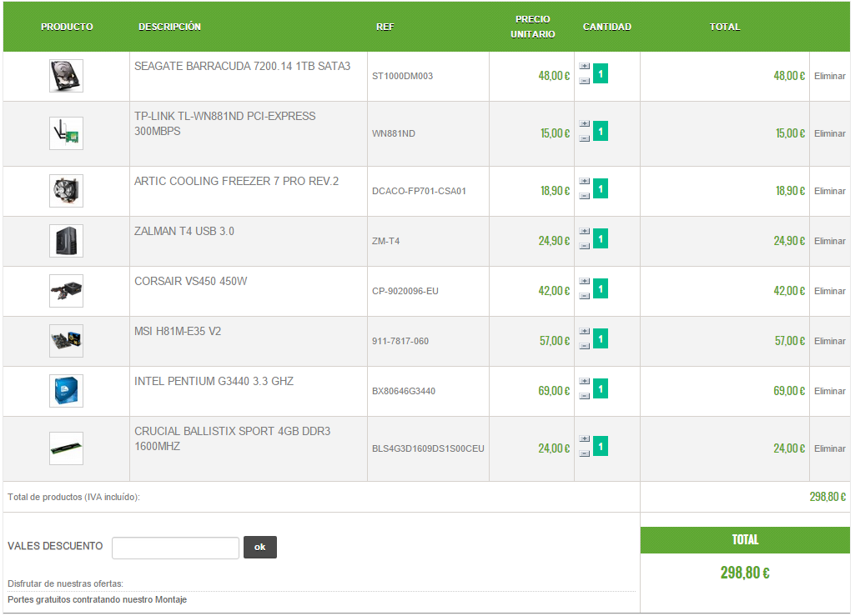Open Crucial Ballistix memory thumbnail

tap(66, 448)
